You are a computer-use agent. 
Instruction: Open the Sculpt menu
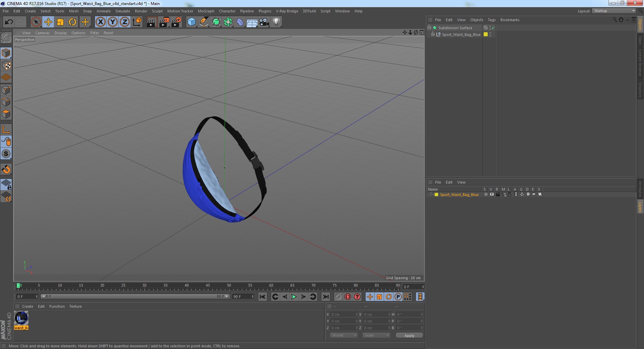point(157,11)
